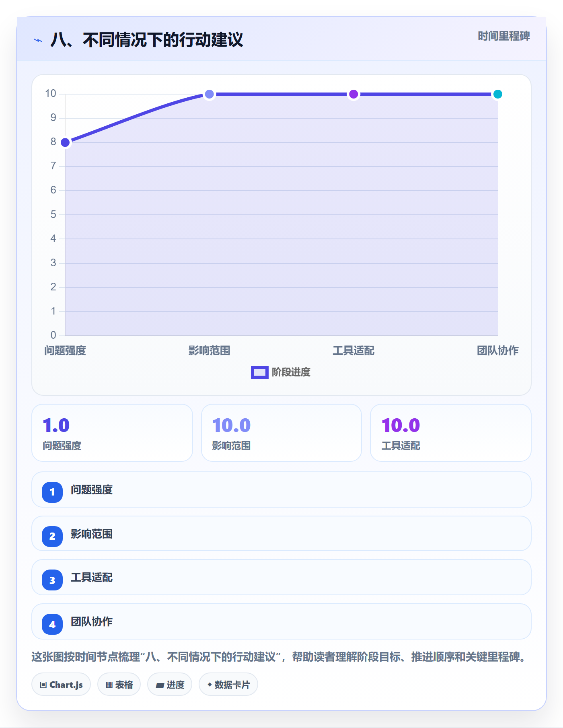Click the blue number 1 badge
The image size is (563, 728).
point(52,492)
